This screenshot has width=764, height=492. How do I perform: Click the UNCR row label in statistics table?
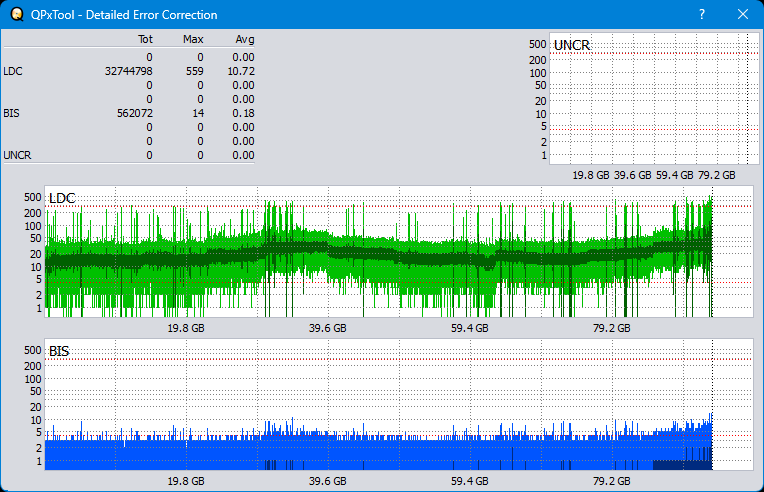tap(17, 155)
